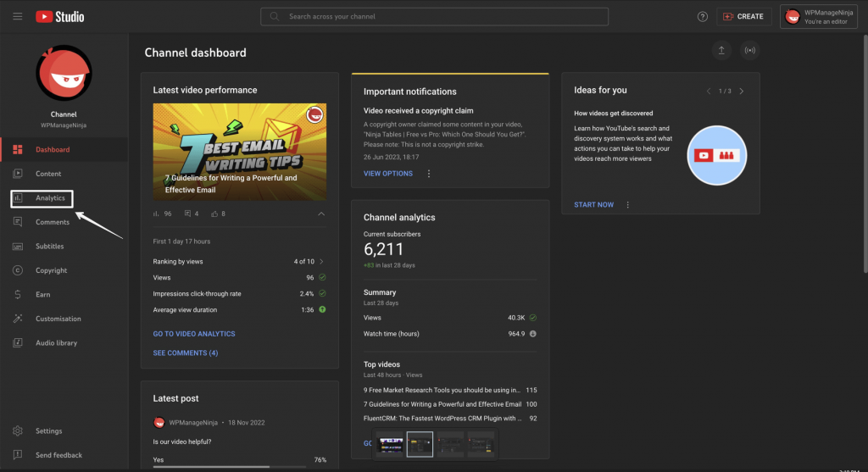Image resolution: width=868 pixels, height=472 pixels.
Task: Click the go live icon
Action: [749, 50]
